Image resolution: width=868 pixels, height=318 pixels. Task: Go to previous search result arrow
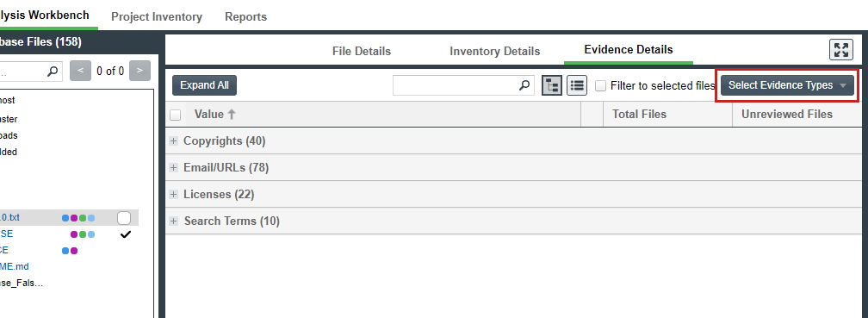pyautogui.click(x=81, y=71)
